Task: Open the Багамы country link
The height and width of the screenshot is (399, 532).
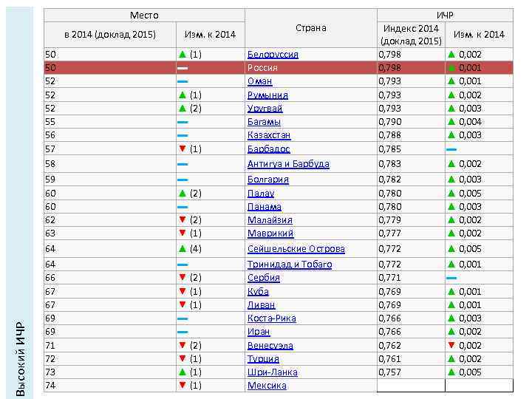Action: pyautogui.click(x=264, y=121)
